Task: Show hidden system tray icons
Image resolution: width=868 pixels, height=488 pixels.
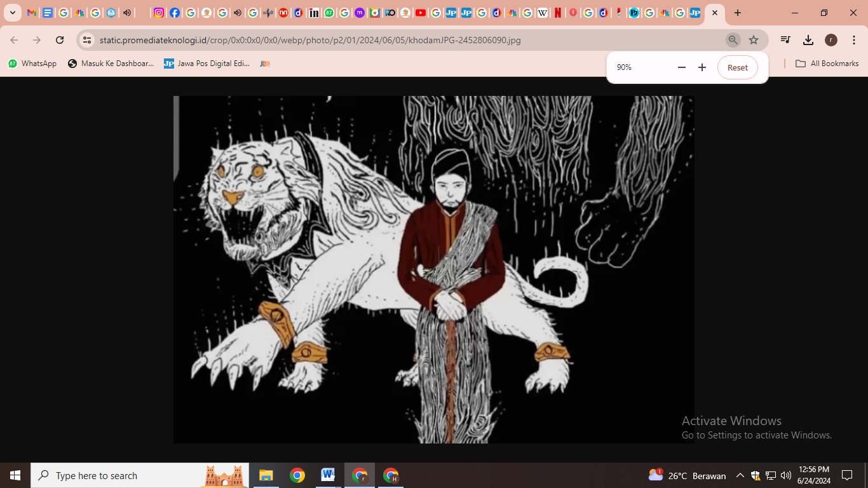Action: [740, 475]
